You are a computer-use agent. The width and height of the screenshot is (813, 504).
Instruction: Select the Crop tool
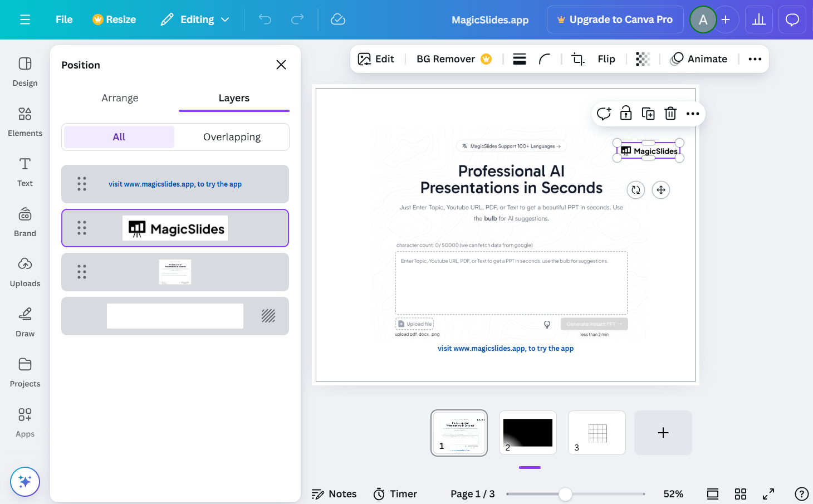578,59
